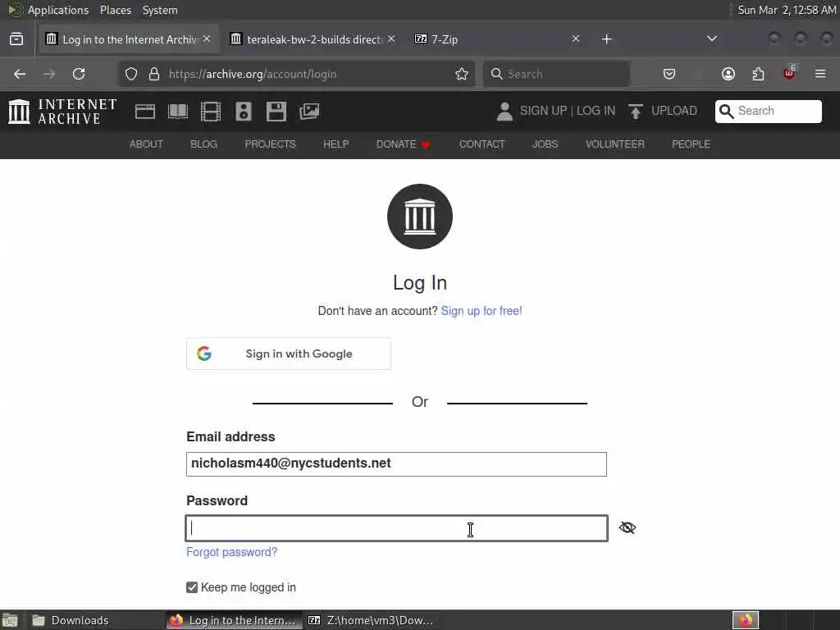Open the Software floppy disk icon

coord(276,112)
